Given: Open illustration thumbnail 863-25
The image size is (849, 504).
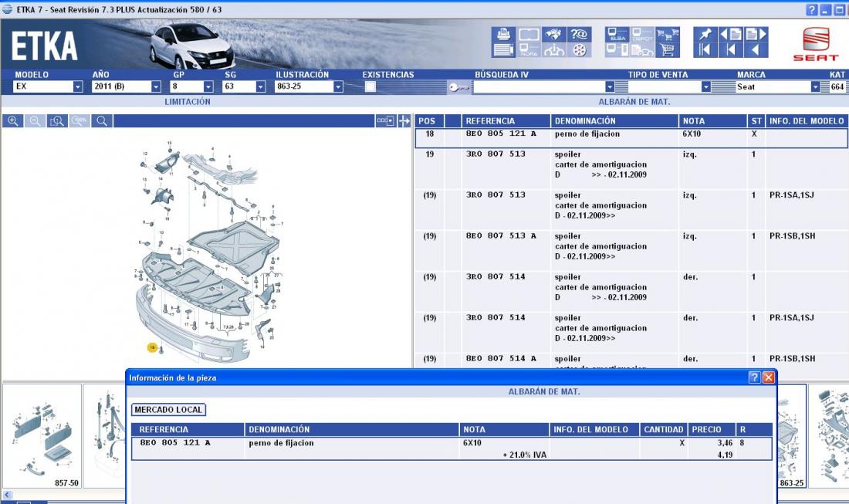Looking at the screenshot, I should (792, 436).
